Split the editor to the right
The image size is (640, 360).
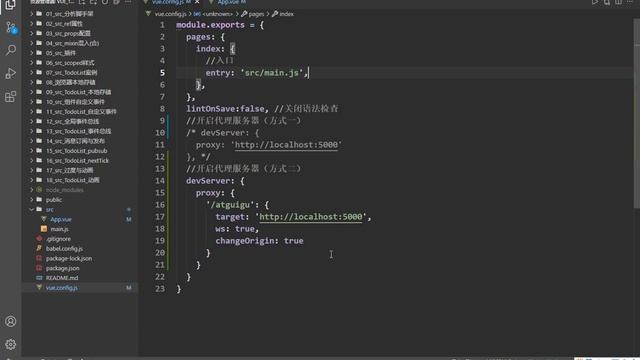coord(618,2)
